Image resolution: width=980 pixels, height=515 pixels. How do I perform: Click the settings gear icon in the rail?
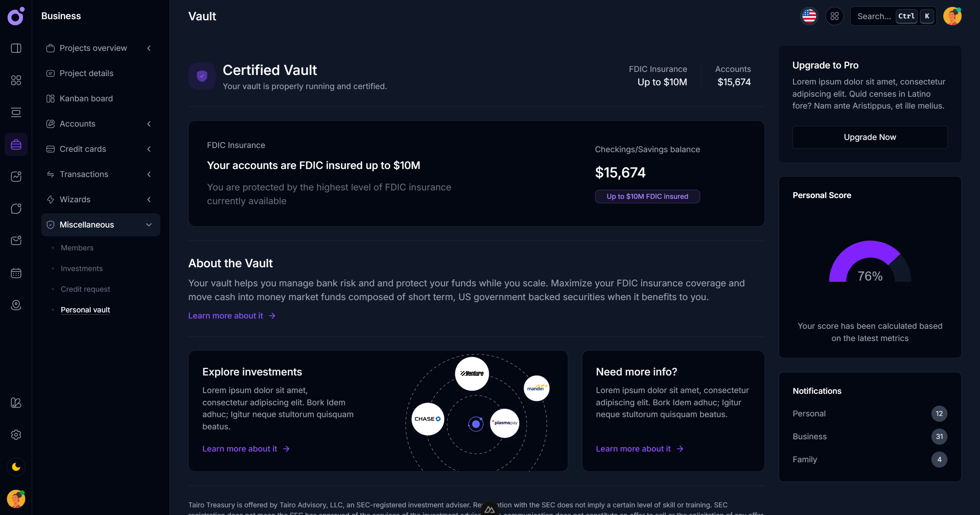pos(16,435)
